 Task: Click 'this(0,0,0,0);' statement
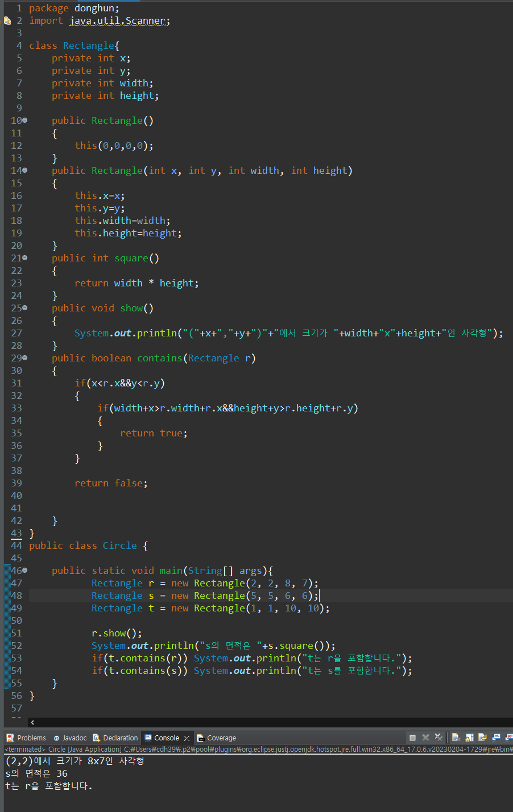[x=114, y=145]
